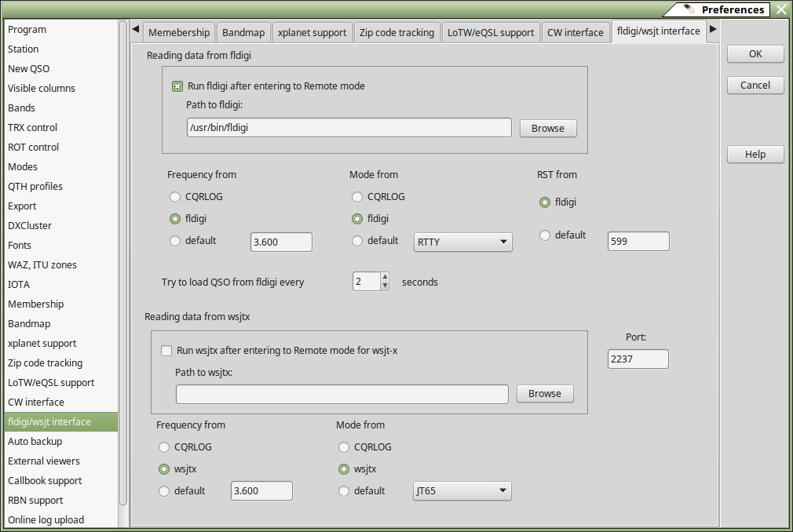Switch to the CW interface tab
793x532 pixels.
pos(575,32)
